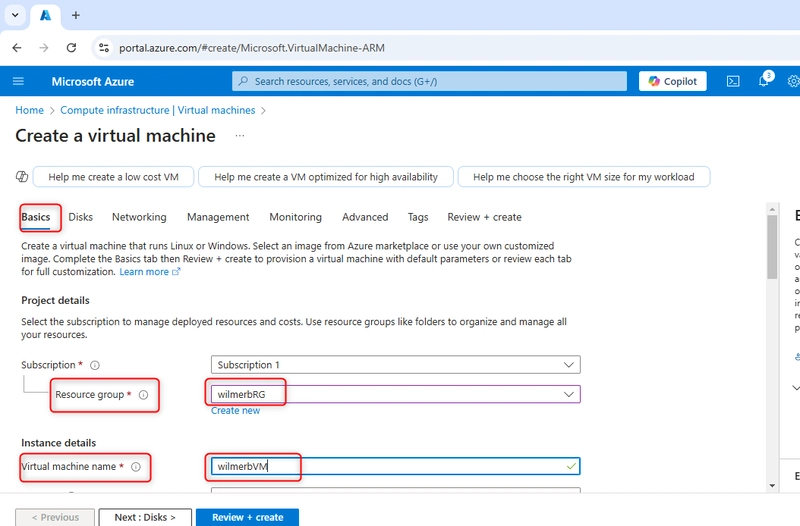Reload the page with refresh icon
800x526 pixels.
[71, 48]
